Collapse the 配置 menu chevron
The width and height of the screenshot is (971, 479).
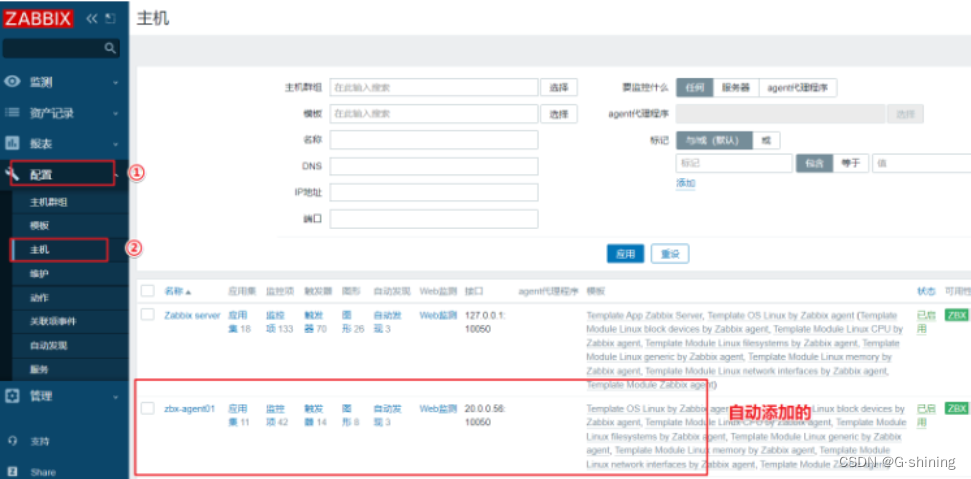(x=116, y=175)
